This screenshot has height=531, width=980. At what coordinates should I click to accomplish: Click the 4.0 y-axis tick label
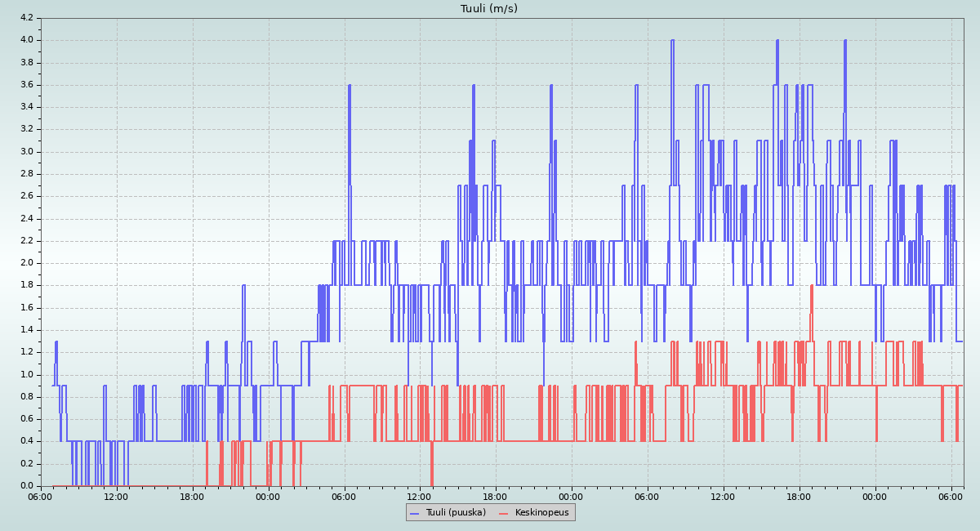(x=26, y=39)
